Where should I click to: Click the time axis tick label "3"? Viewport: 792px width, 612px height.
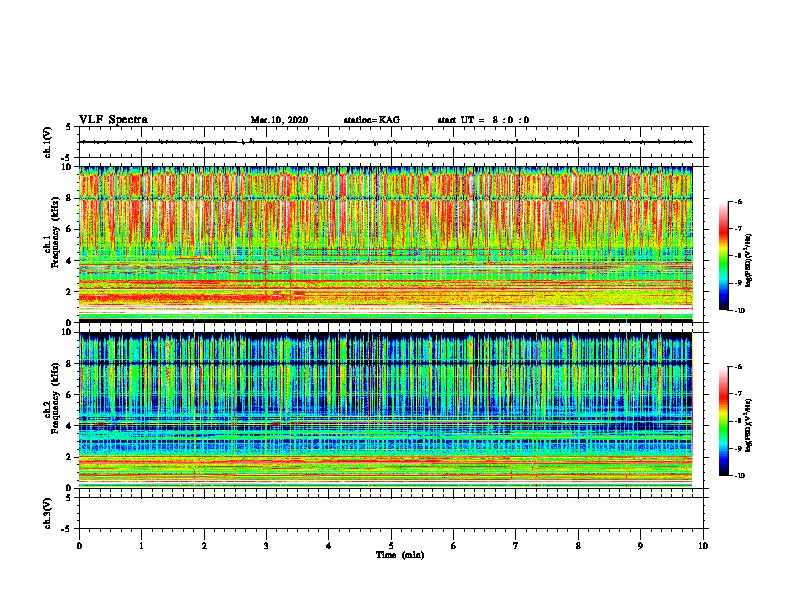tap(266, 545)
